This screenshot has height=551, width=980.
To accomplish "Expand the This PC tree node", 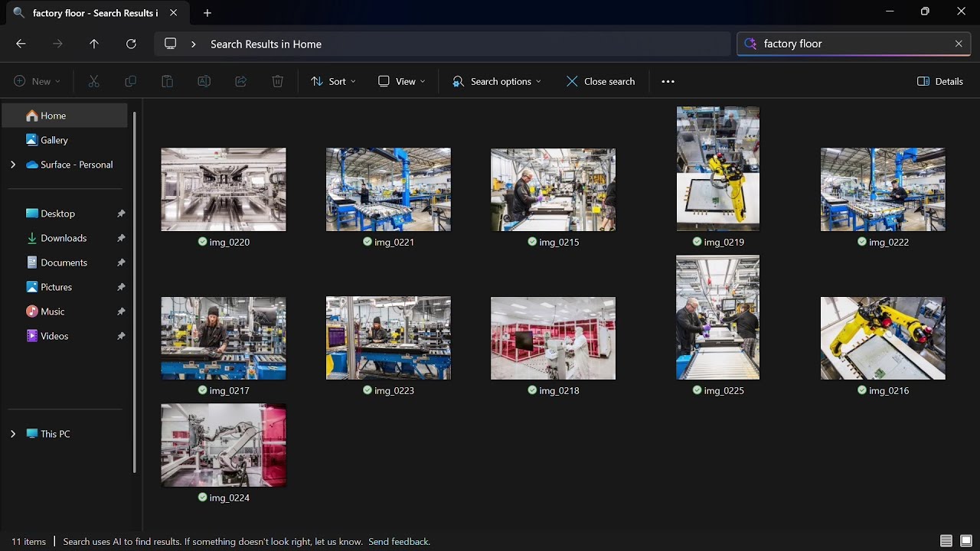I will pyautogui.click(x=13, y=434).
